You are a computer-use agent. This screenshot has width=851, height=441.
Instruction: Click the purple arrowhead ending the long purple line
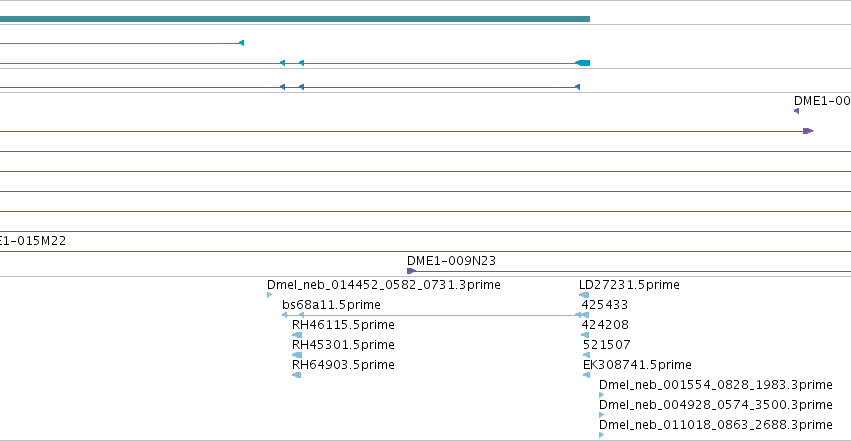808,131
